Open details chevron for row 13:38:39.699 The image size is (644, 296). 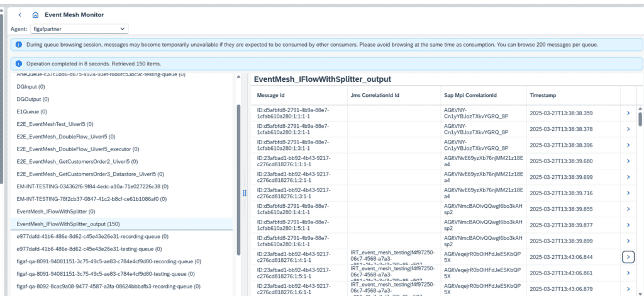(x=628, y=177)
